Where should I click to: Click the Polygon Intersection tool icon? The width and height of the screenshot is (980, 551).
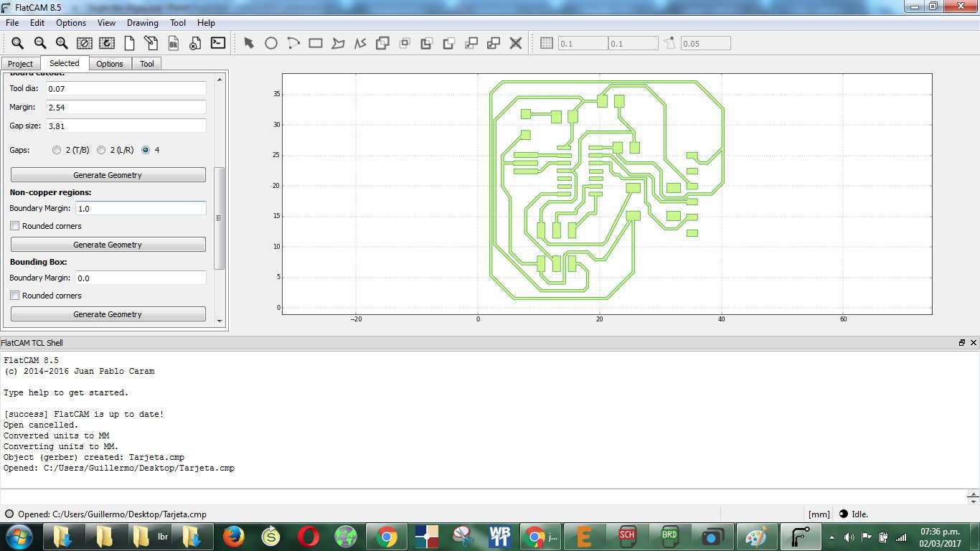click(x=405, y=43)
